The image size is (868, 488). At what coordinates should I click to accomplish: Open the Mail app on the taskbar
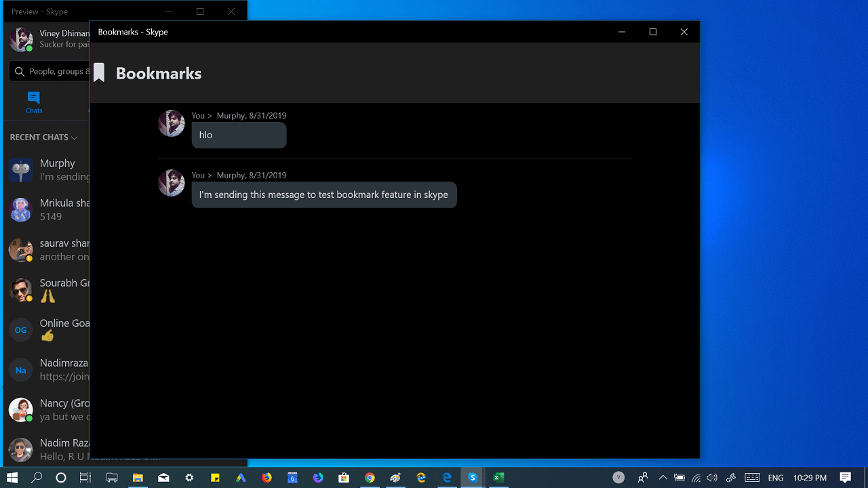click(163, 478)
